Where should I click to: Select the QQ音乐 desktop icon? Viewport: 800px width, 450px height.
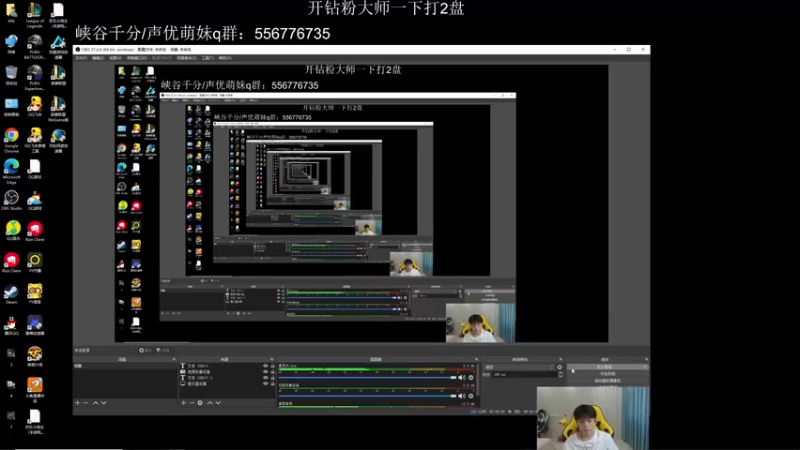point(13,231)
